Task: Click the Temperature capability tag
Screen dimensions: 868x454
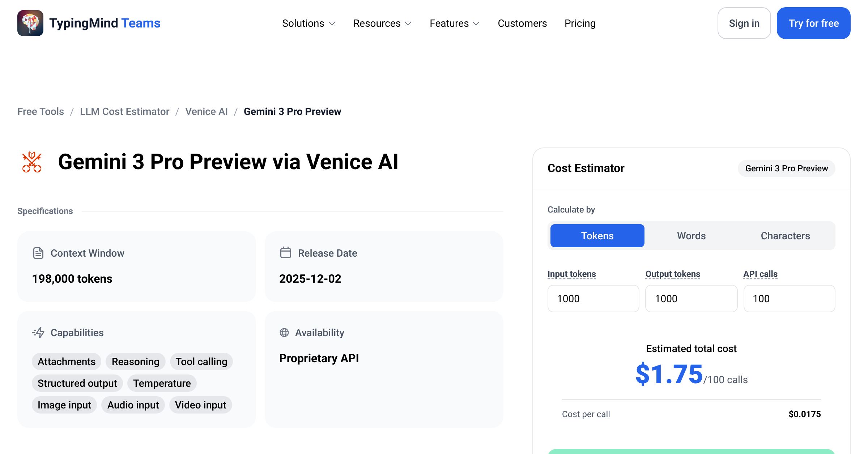Action: pos(162,383)
